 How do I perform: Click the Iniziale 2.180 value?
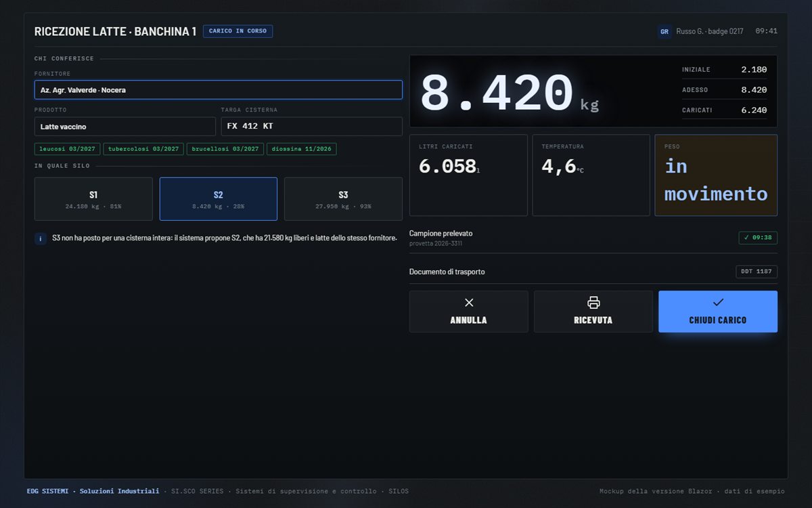754,70
